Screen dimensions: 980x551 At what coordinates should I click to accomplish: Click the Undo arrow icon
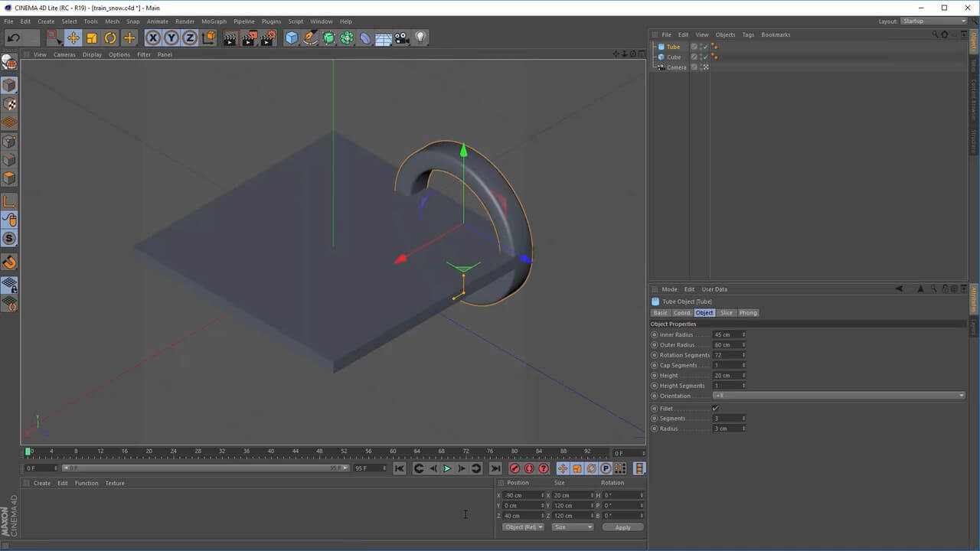tap(13, 37)
